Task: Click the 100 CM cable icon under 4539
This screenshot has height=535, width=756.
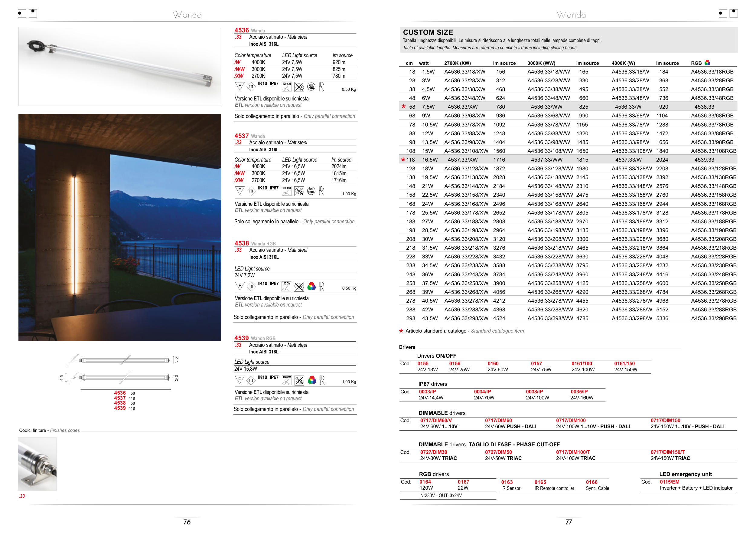Action: pyautogui.click(x=287, y=380)
